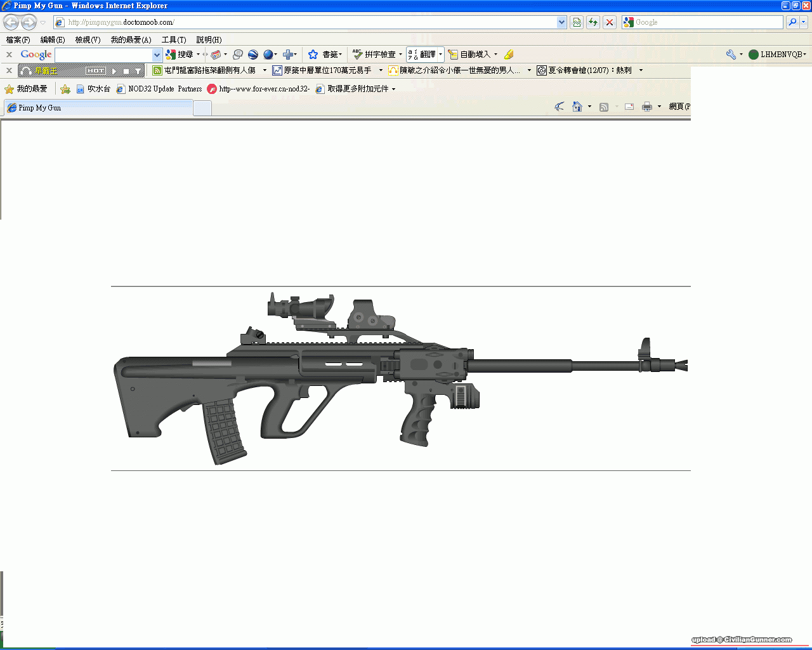Open the 工具(T) menu
This screenshot has height=650, width=812.
coord(173,40)
